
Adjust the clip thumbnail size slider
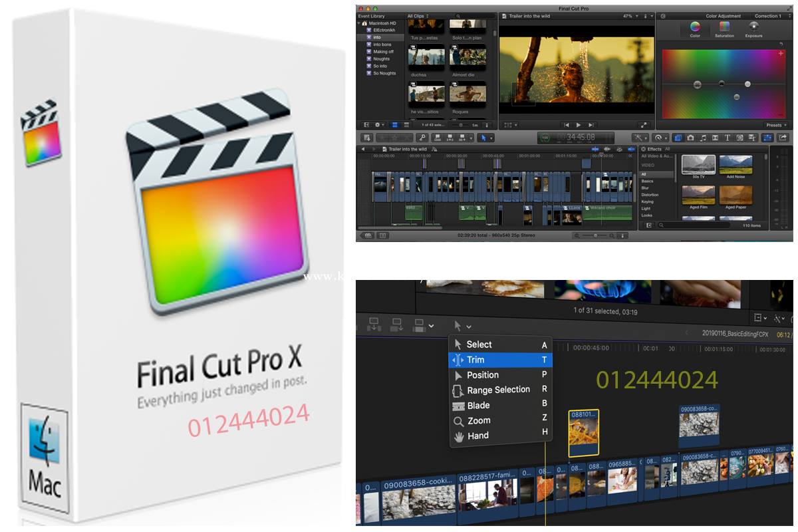[x=461, y=125]
